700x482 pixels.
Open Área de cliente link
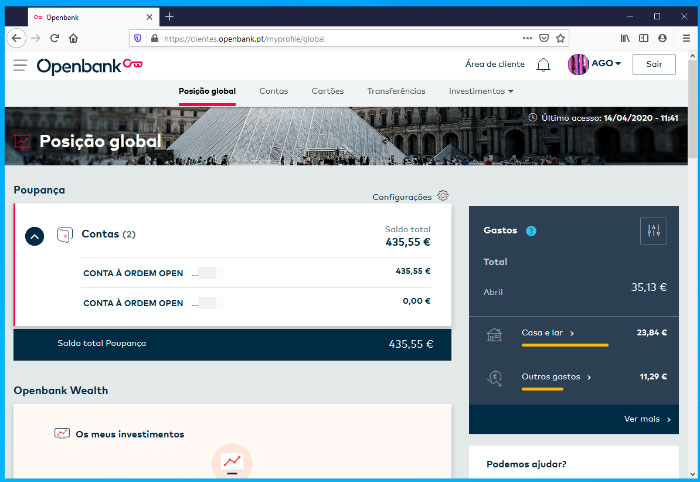pos(495,64)
